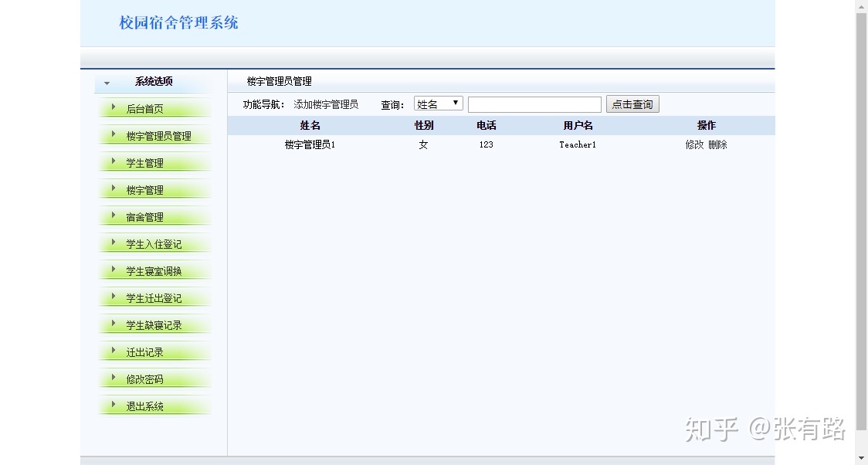Select the 楼宇管理员1 name cell

point(310,144)
